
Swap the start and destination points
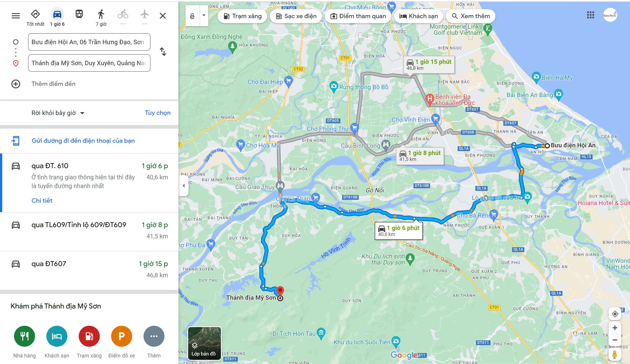point(163,52)
